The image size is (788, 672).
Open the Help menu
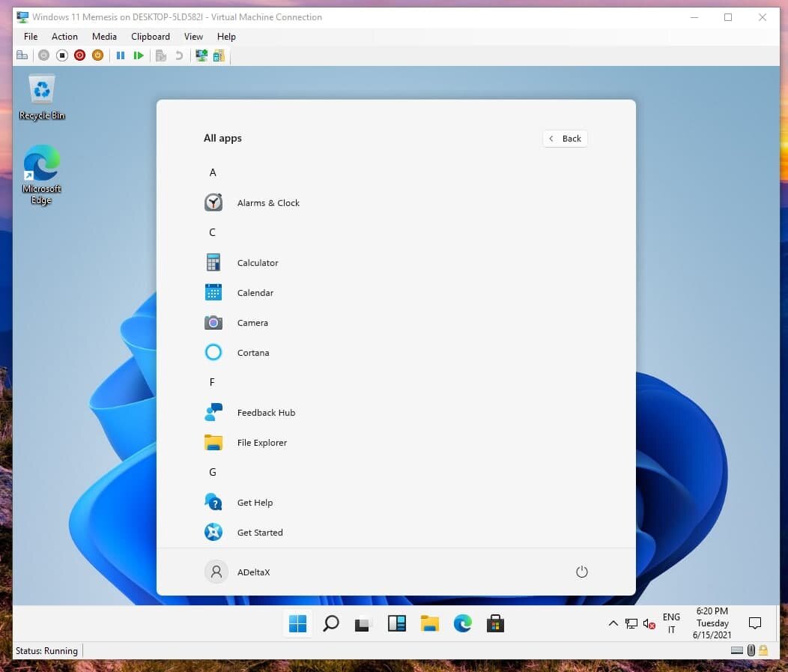pos(226,37)
